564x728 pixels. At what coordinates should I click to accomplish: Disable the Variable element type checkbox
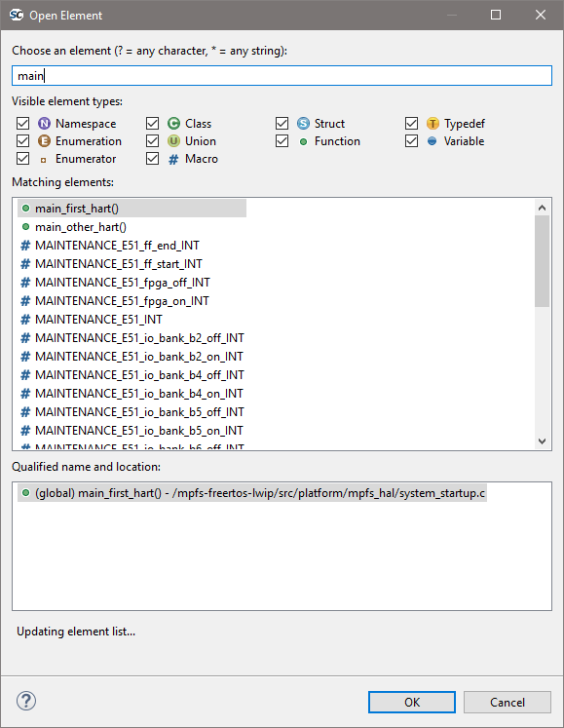pos(411,141)
